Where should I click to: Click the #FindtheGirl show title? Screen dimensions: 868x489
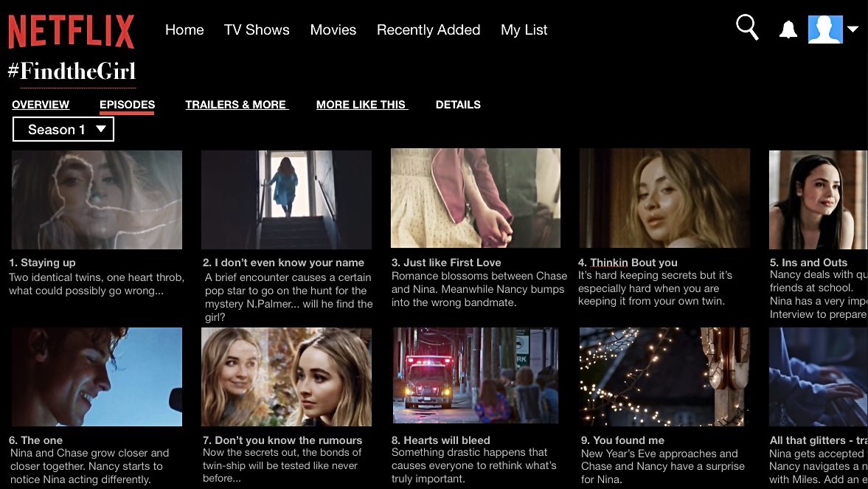pos(72,72)
